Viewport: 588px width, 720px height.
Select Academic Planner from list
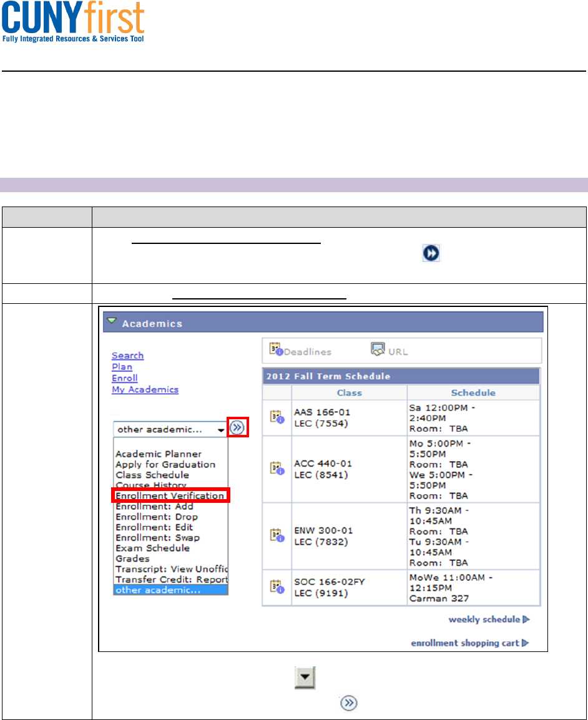(159, 454)
